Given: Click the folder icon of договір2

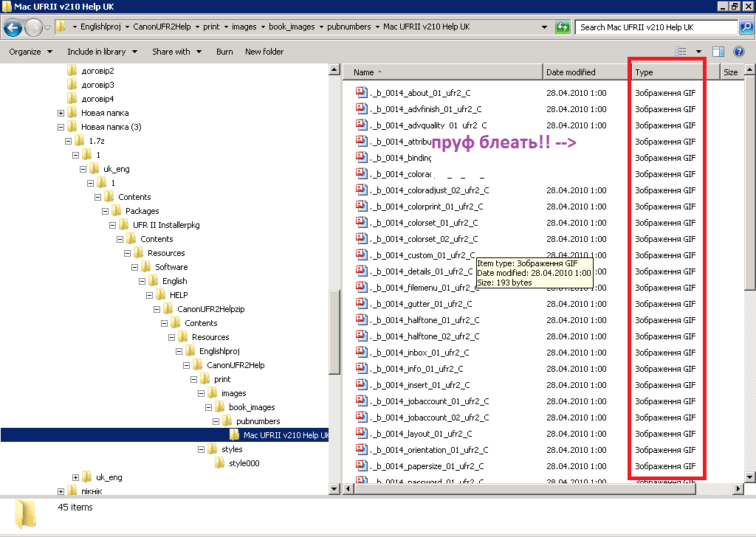Looking at the screenshot, I should pyautogui.click(x=72, y=70).
